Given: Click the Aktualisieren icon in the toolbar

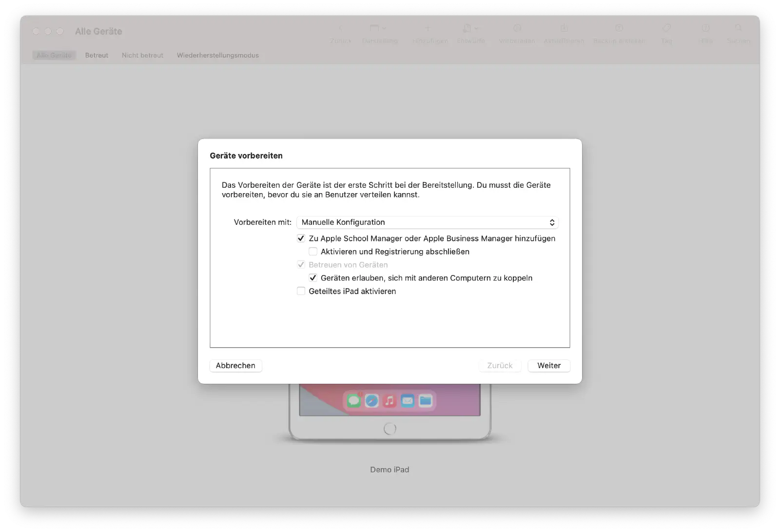Looking at the screenshot, I should 564,29.
